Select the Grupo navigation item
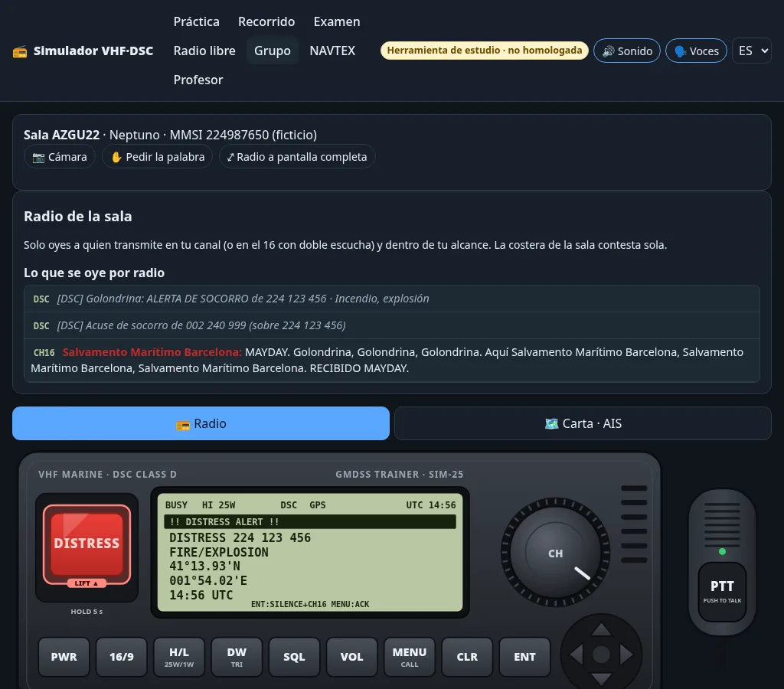The image size is (784, 689). click(273, 51)
